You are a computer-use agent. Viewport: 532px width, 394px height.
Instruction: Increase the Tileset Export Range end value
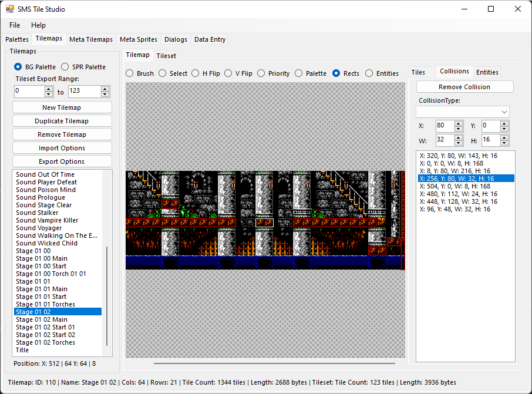pyautogui.click(x=105, y=89)
